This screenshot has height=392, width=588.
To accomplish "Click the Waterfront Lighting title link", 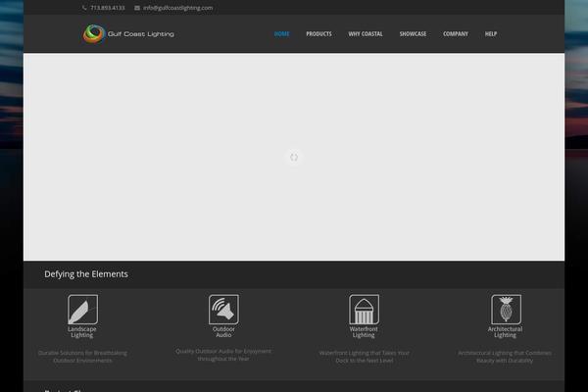I will [364, 332].
